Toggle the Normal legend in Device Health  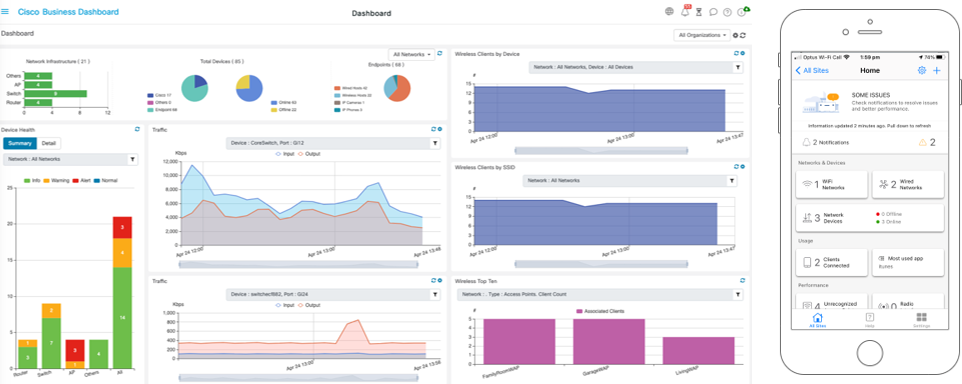tap(107, 180)
